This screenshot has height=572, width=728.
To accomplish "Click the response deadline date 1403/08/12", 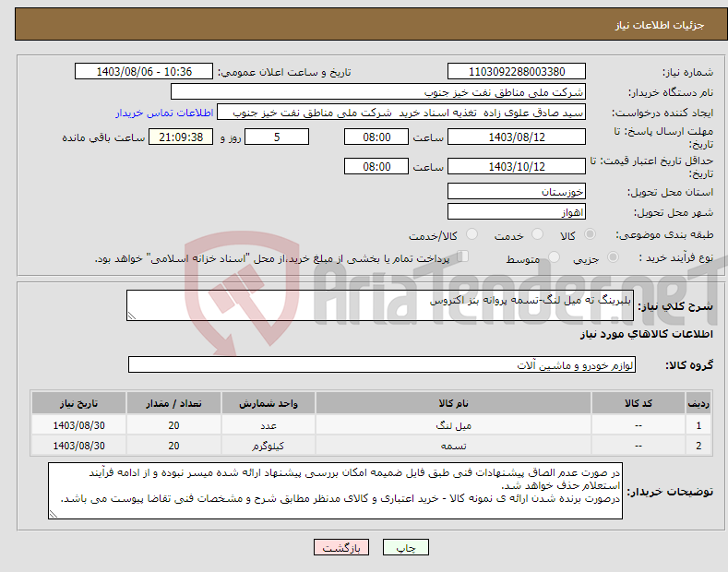I will pyautogui.click(x=517, y=137).
